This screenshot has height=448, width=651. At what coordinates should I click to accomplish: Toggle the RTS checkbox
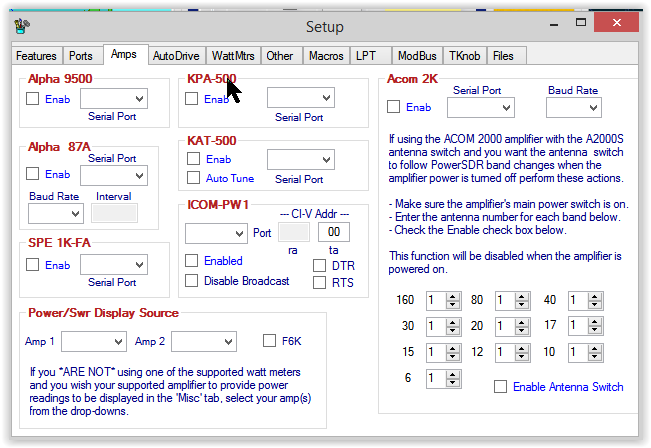[x=319, y=283]
